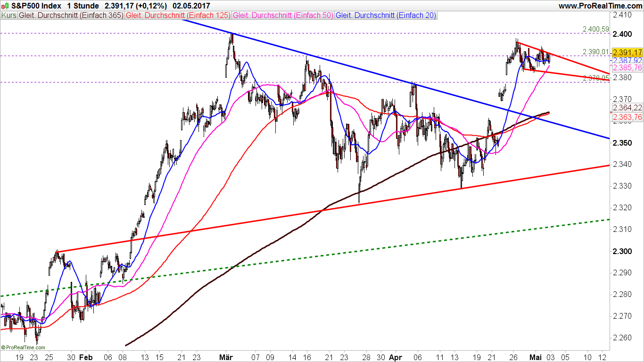The image size is (644, 362).
Task: Click the Feb month label on the time axis
Action: click(86, 357)
